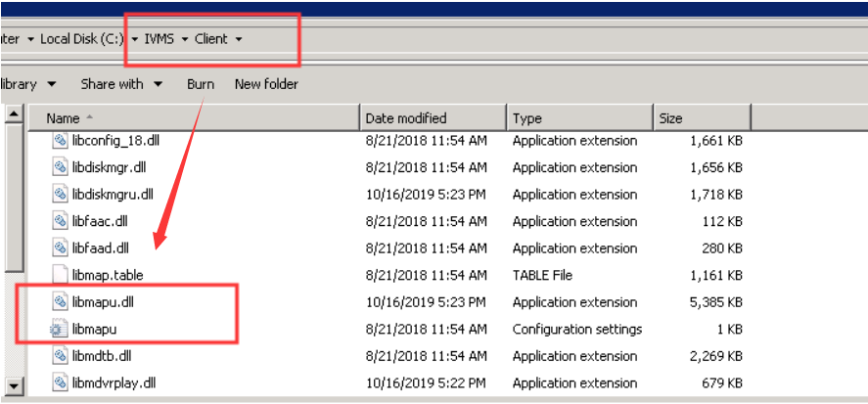Click libmapu.dll date 10/16/2019 5:23 PM

click(427, 302)
